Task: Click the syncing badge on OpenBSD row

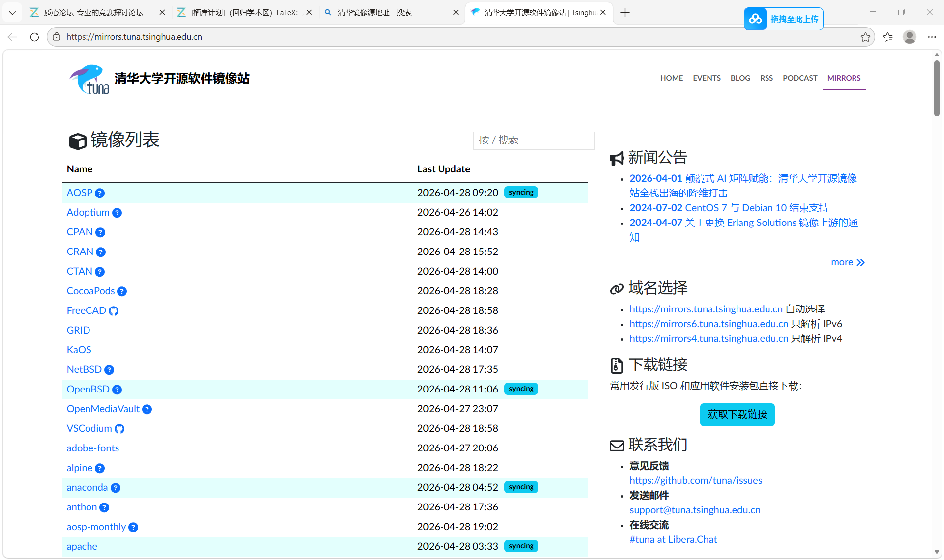Action: [521, 389]
